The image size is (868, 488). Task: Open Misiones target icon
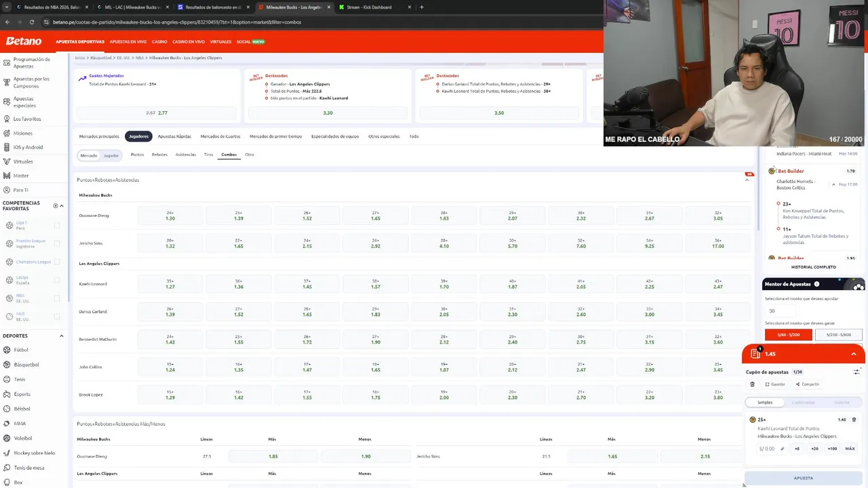[x=6, y=134]
